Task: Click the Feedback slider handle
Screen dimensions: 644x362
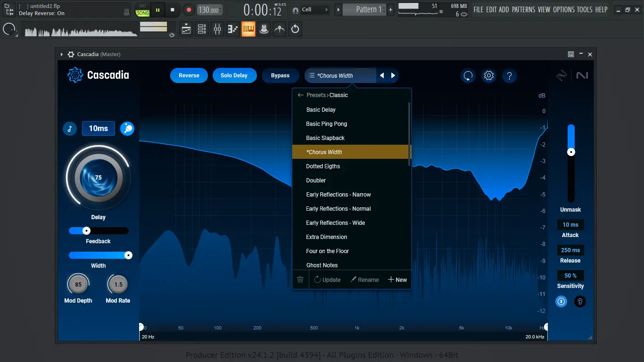Action: (x=86, y=231)
